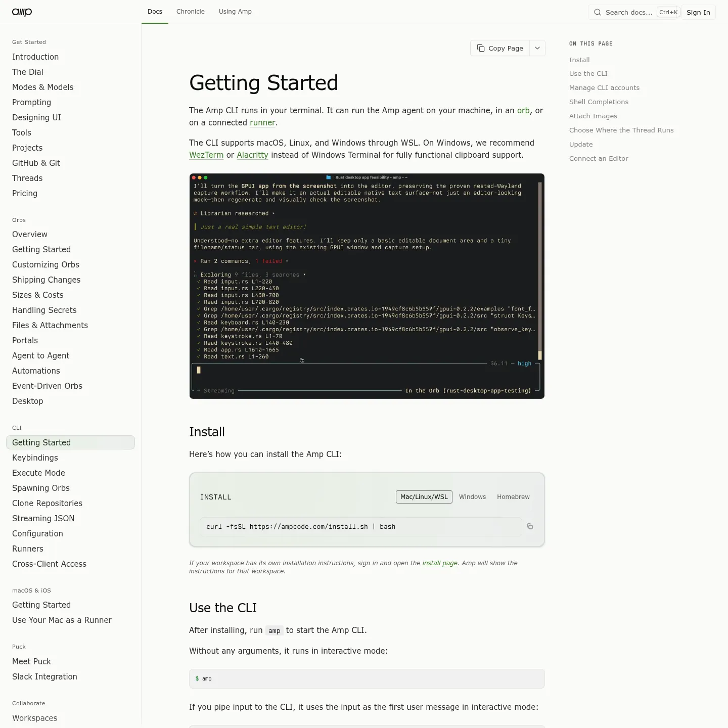Screen dimensions: 728x728
Task: Jump to Manage CLI accounts section
Action: (x=604, y=87)
